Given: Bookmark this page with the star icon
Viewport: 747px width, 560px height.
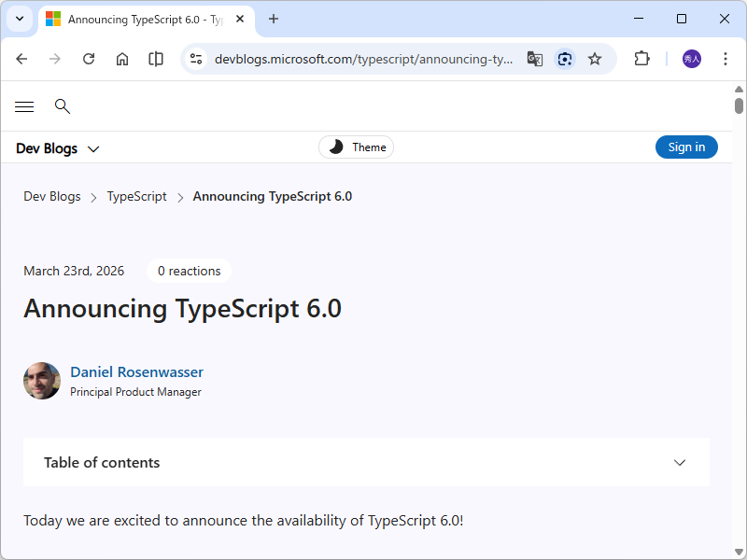Looking at the screenshot, I should coord(595,59).
